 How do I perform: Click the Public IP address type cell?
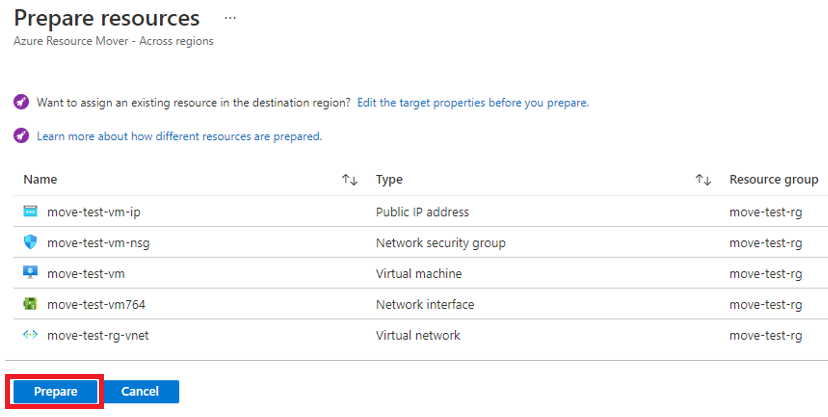[422, 212]
